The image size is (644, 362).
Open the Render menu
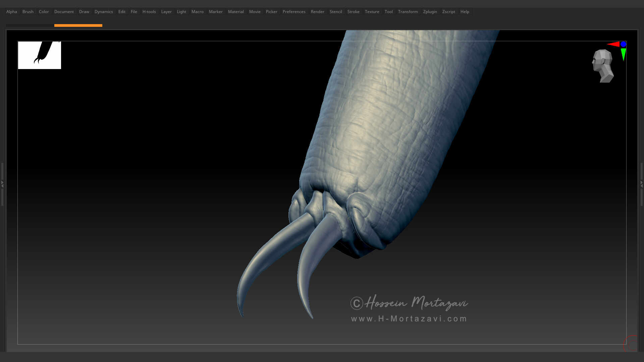[317, 11]
